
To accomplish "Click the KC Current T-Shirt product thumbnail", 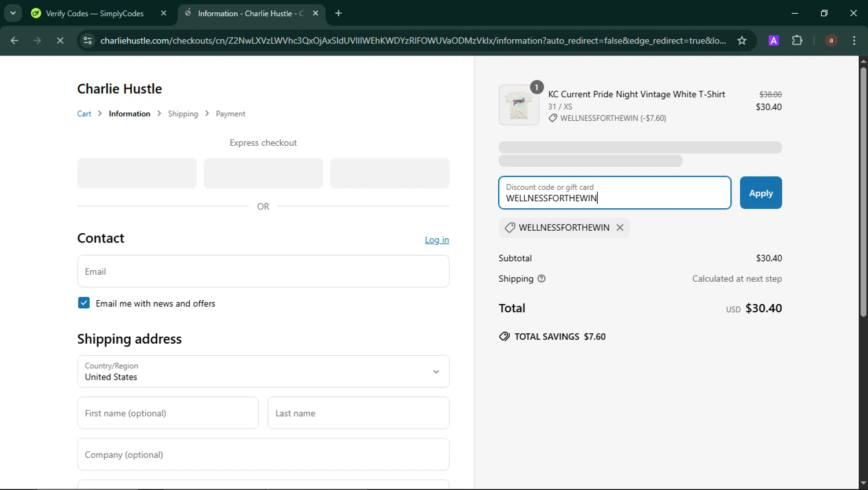I will [519, 105].
